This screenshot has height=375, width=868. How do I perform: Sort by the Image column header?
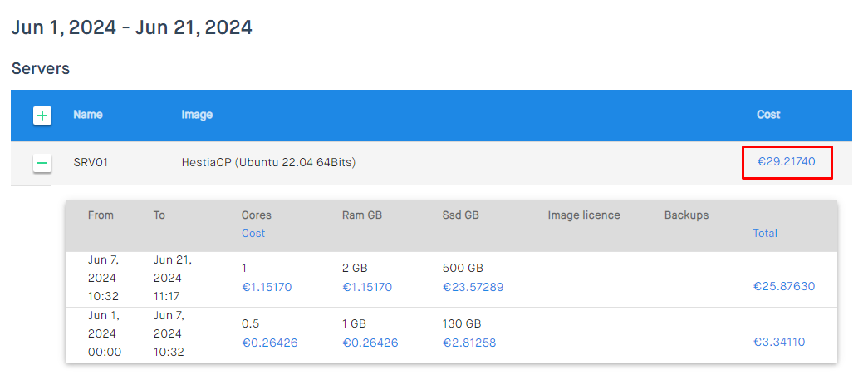197,115
